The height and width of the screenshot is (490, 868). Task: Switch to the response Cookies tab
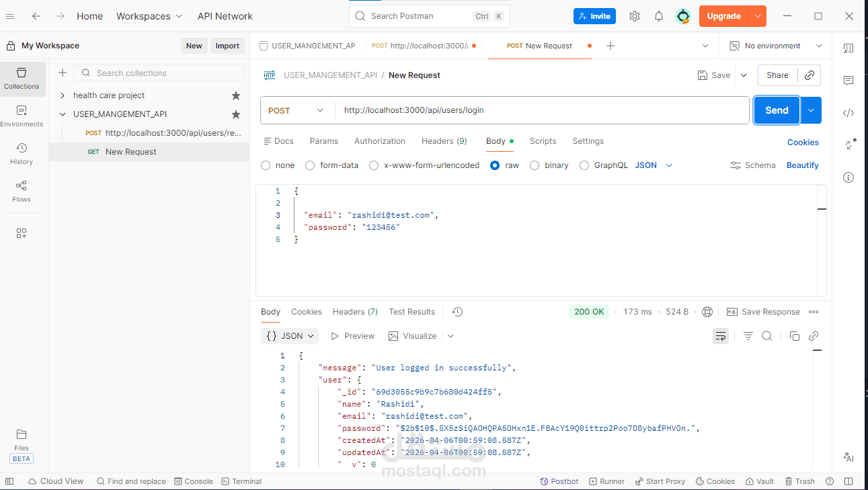click(x=307, y=312)
